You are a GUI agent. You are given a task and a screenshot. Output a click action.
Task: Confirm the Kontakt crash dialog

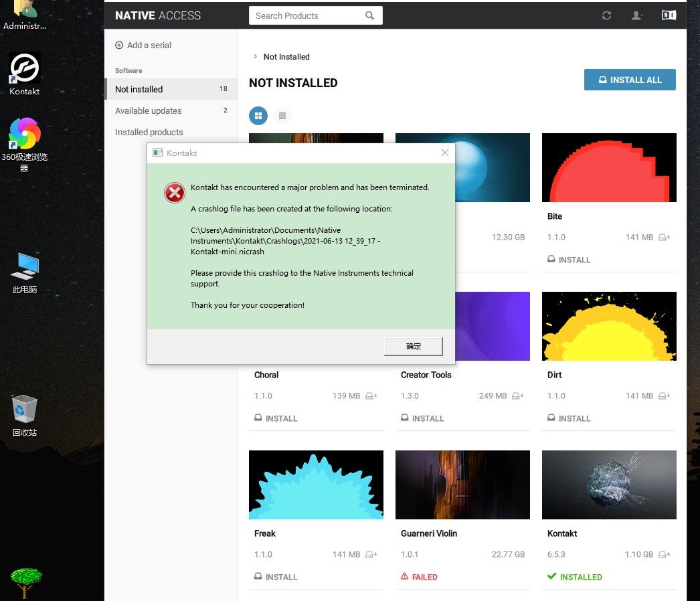click(x=414, y=346)
